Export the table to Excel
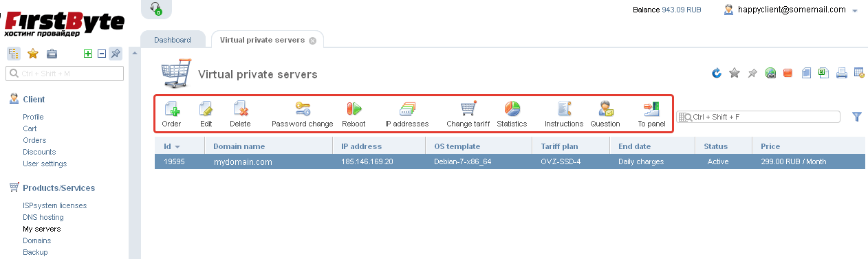Screen dimensions: 868x259 pos(823,73)
